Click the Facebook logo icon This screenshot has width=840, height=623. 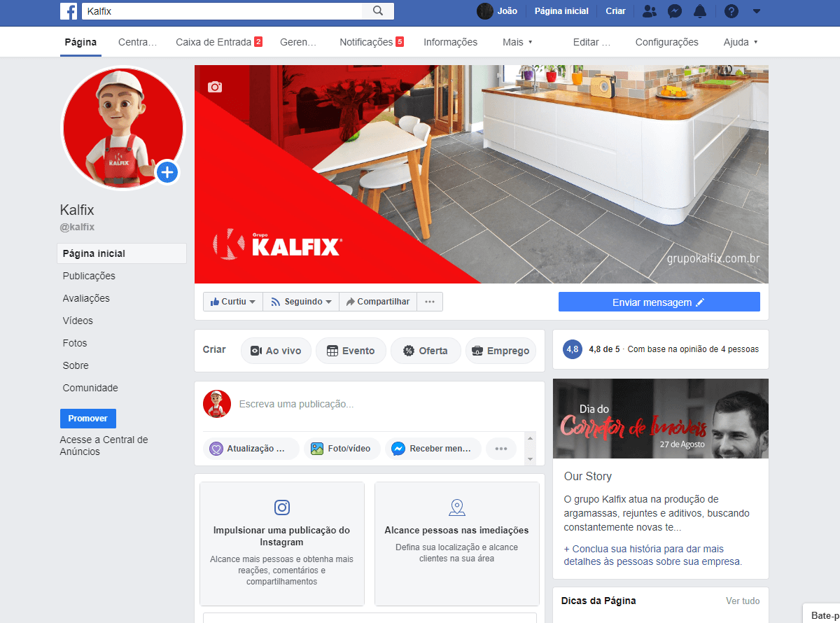[69, 11]
